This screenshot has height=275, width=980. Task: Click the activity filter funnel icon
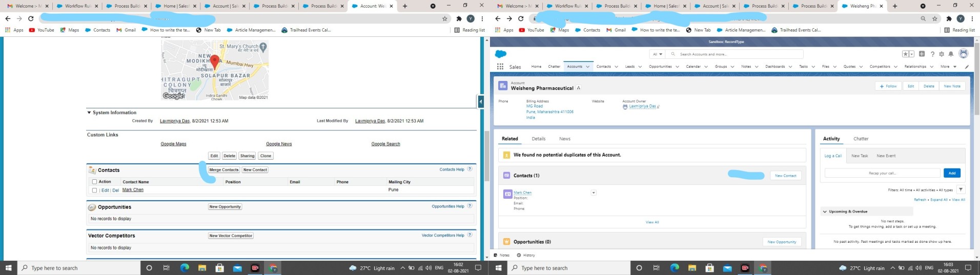(x=961, y=189)
